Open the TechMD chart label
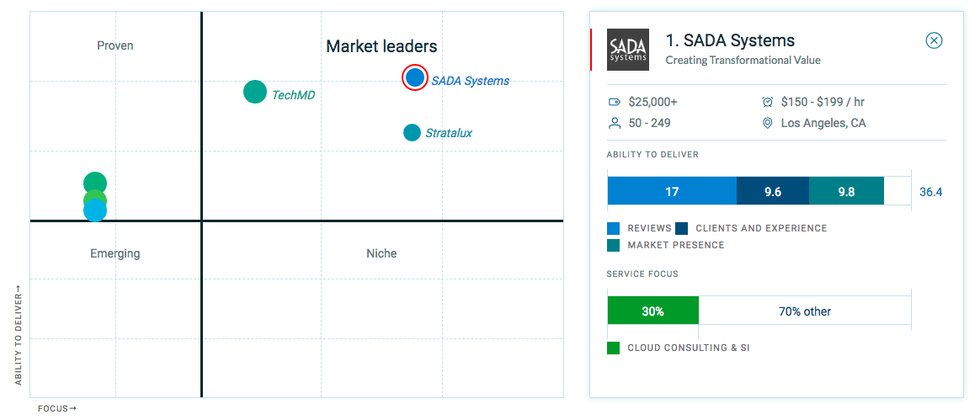Screen dimensions: 980x420 (x=293, y=95)
